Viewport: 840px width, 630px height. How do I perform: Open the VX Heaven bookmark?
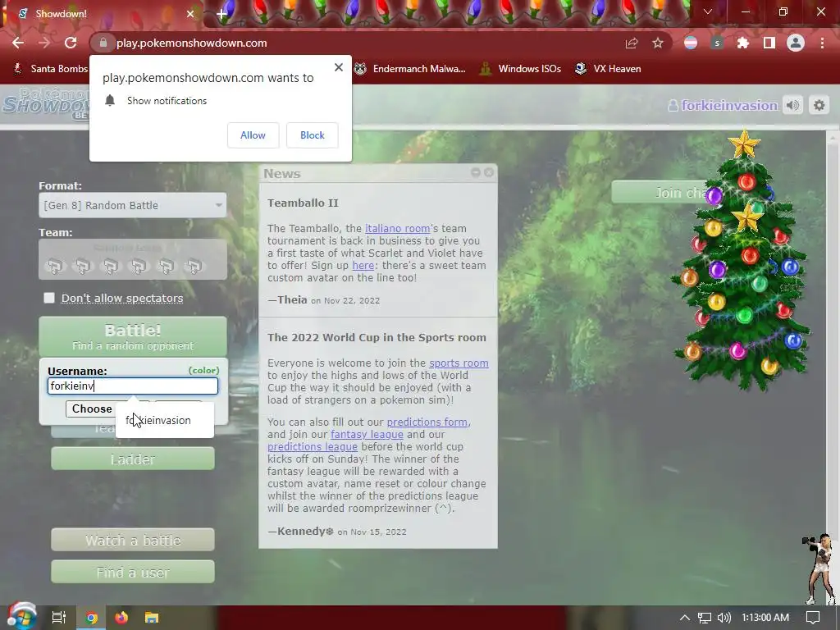point(608,69)
